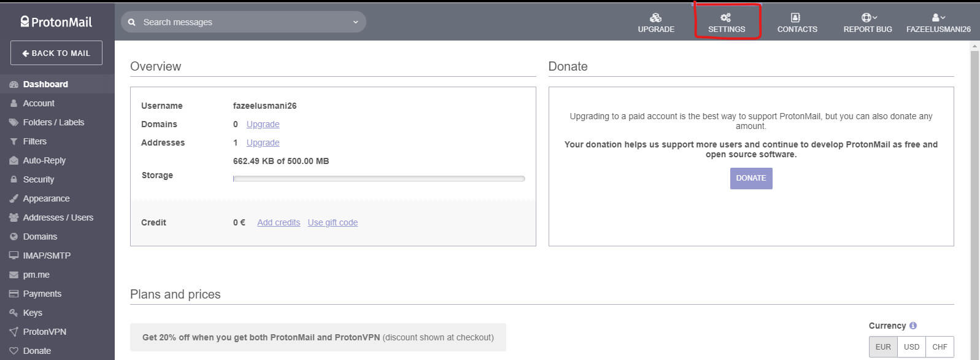Open the Filters section
980x360 pixels.
[57, 141]
